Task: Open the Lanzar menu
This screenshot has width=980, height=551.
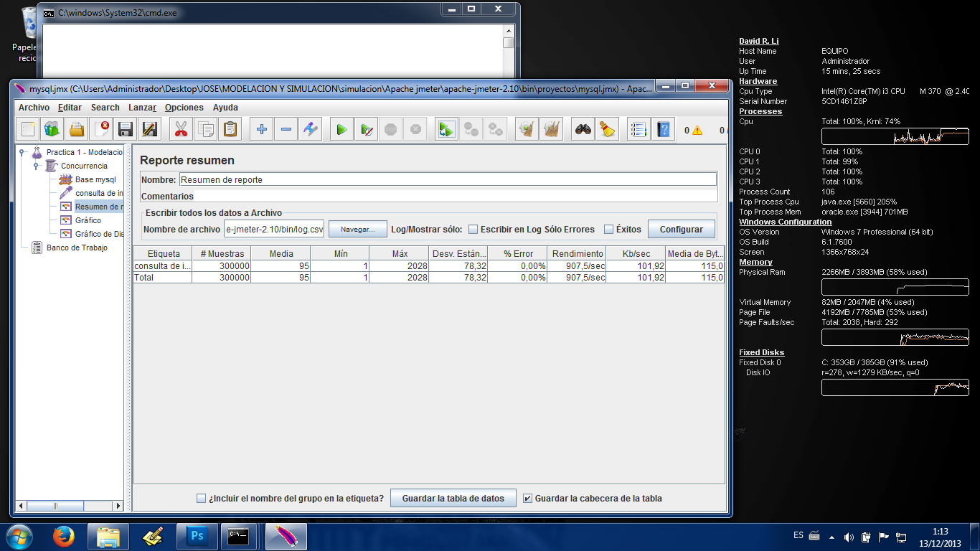Action: click(x=142, y=108)
